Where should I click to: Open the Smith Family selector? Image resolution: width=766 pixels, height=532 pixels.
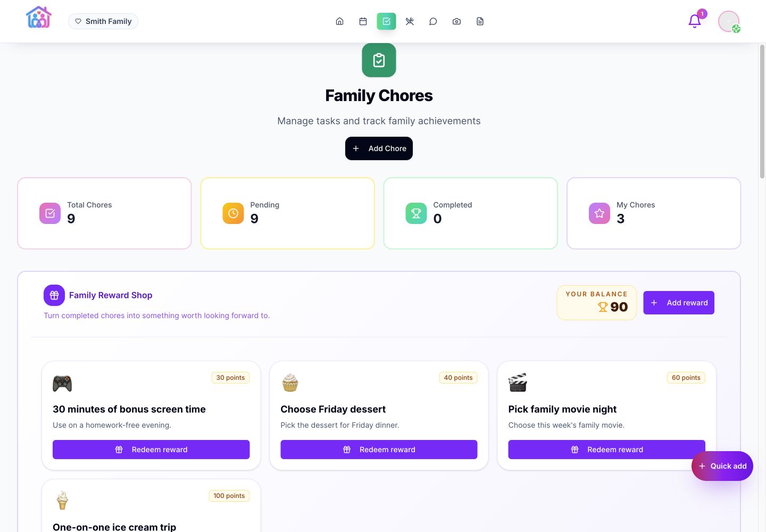click(103, 21)
